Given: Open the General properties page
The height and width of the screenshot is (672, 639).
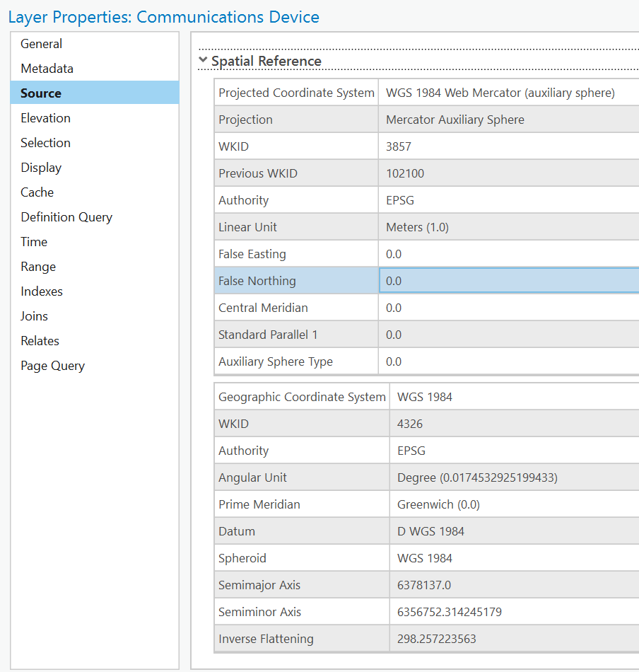Looking at the screenshot, I should (x=41, y=43).
